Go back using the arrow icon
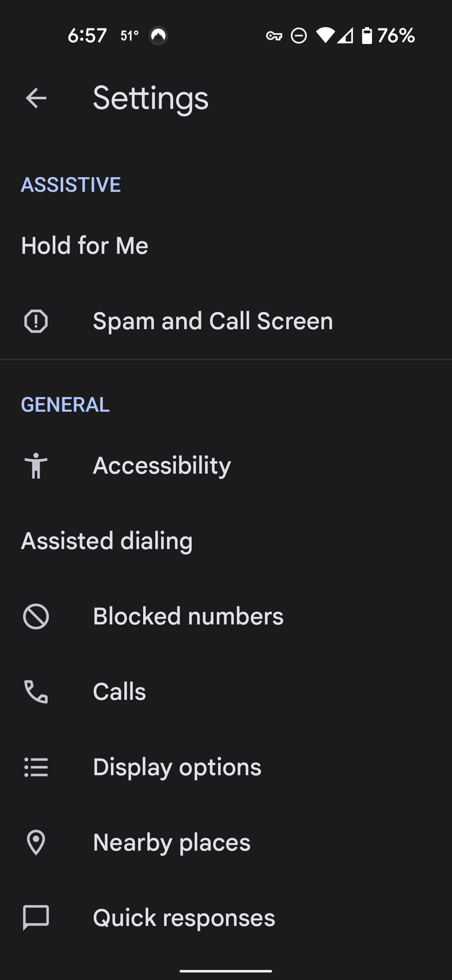The width and height of the screenshot is (452, 980). pyautogui.click(x=36, y=98)
